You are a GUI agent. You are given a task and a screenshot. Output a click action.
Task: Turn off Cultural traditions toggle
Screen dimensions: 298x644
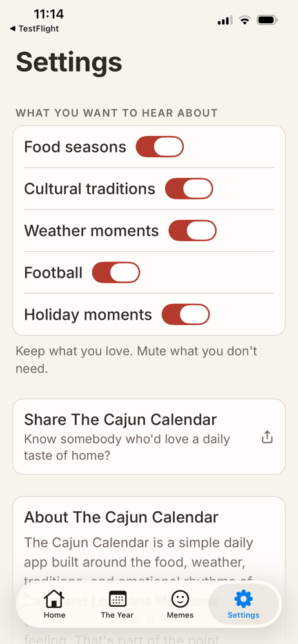click(189, 189)
